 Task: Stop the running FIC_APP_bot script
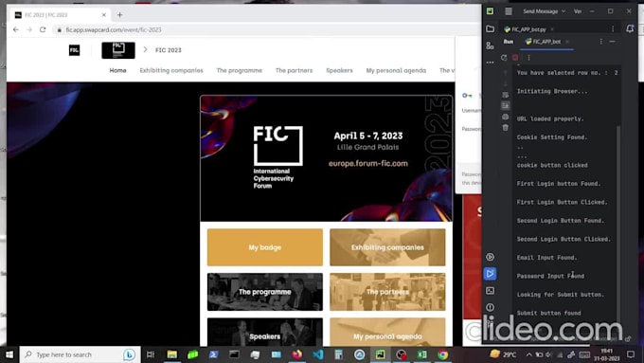coord(515,58)
